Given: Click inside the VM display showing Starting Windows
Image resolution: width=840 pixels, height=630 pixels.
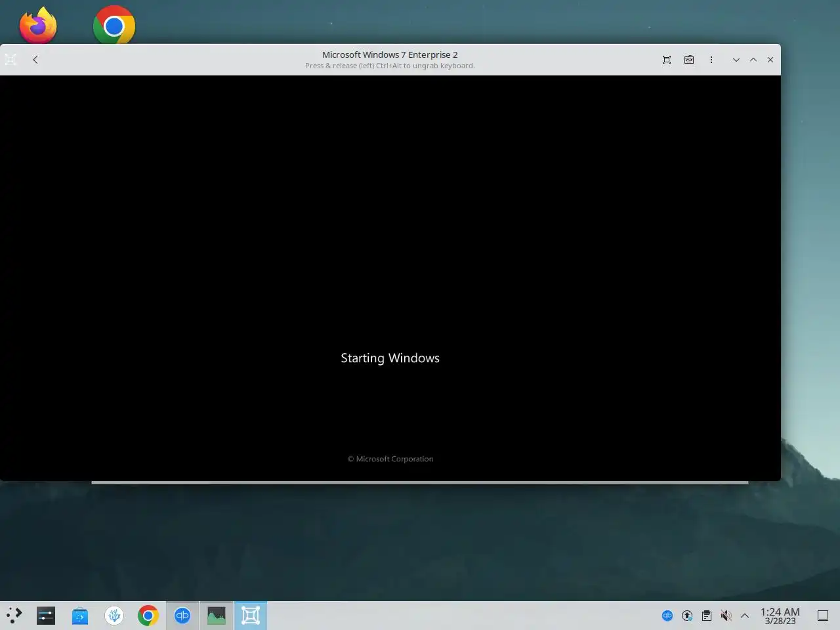Looking at the screenshot, I should click(x=390, y=278).
